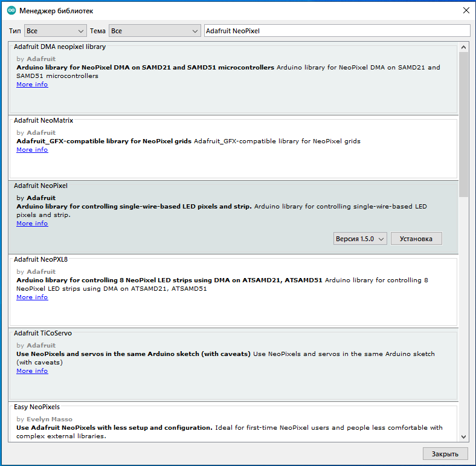The height and width of the screenshot is (466, 476).
Task: Open More info for Adafruit TiCoServo
Action: click(32, 371)
